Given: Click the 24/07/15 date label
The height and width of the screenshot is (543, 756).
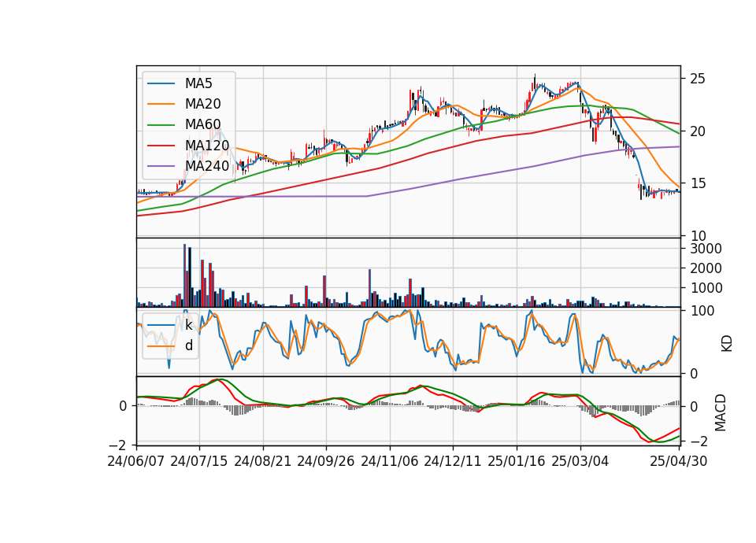Looking at the screenshot, I should coord(199,462).
